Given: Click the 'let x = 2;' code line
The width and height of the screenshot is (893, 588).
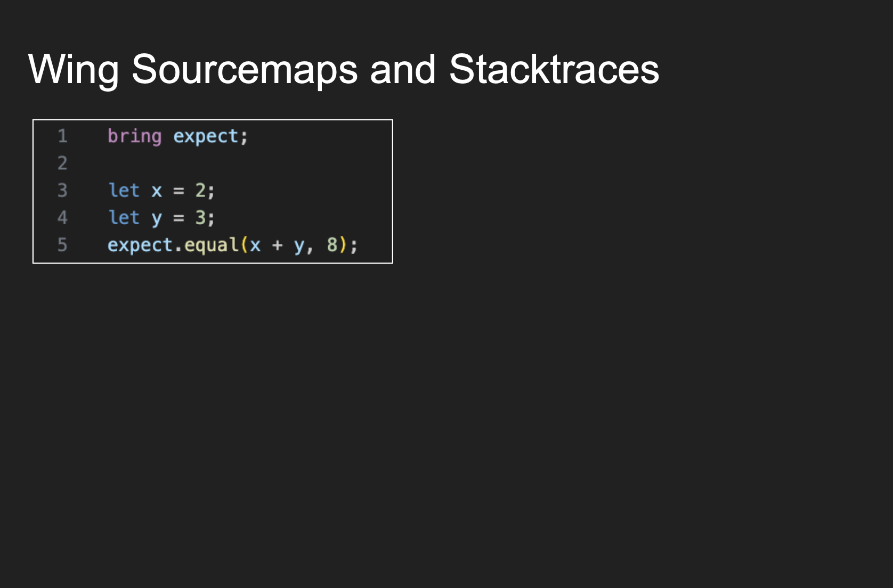Looking at the screenshot, I should click(161, 190).
